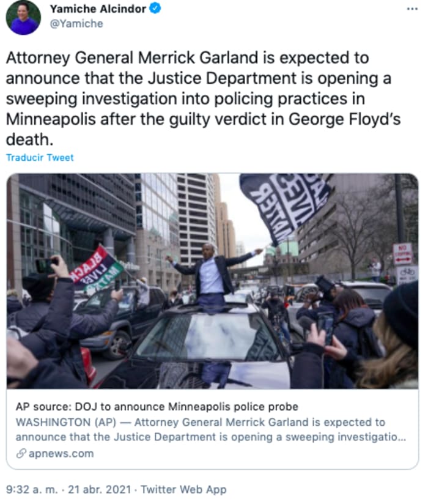Open the @Yamiche handle link
This screenshot has width=428, height=504.
76,24
